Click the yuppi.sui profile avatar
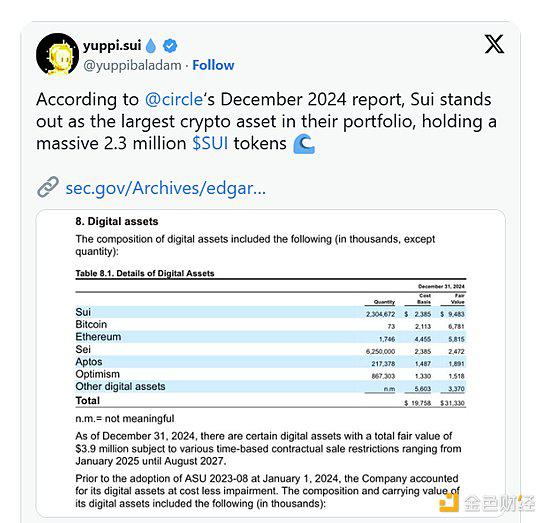This screenshot has width=546, height=523. tap(57, 54)
